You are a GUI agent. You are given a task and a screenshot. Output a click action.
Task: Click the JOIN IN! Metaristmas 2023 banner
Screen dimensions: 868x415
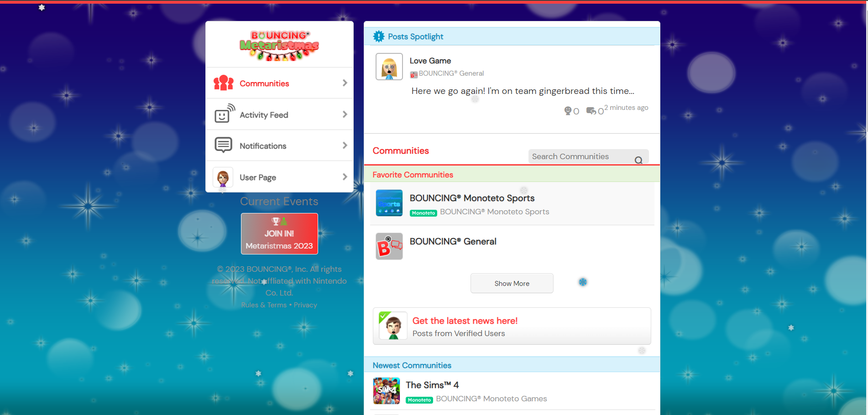tap(279, 233)
